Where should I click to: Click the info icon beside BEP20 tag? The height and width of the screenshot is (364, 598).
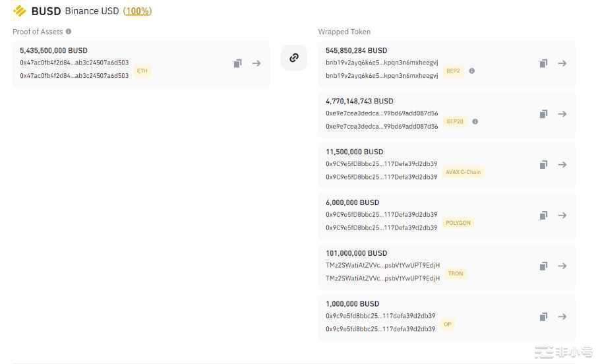tap(475, 121)
